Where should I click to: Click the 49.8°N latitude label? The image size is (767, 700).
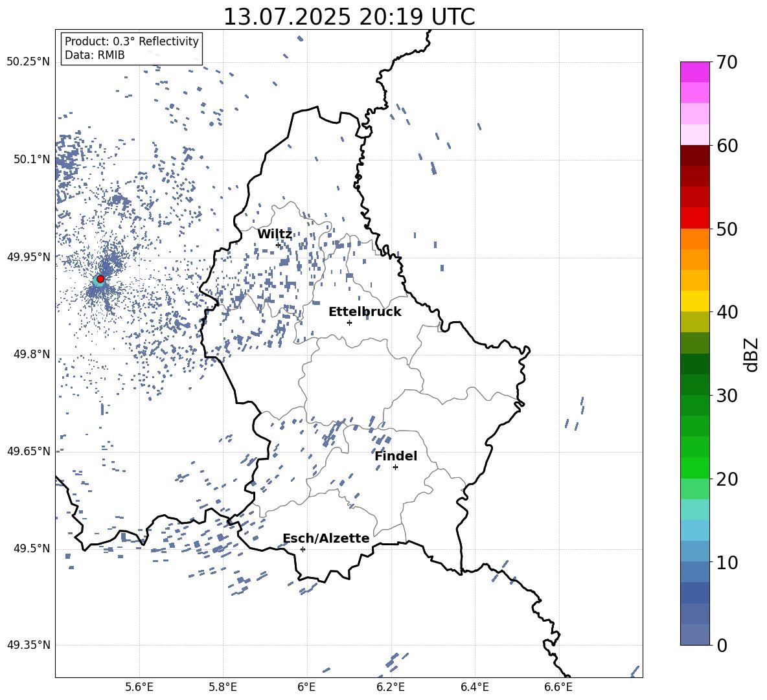point(32,354)
